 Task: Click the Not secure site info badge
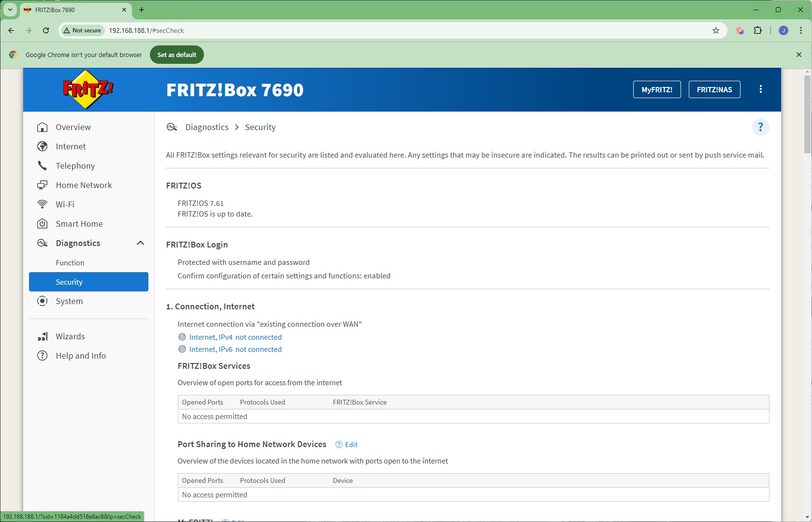pyautogui.click(x=83, y=30)
